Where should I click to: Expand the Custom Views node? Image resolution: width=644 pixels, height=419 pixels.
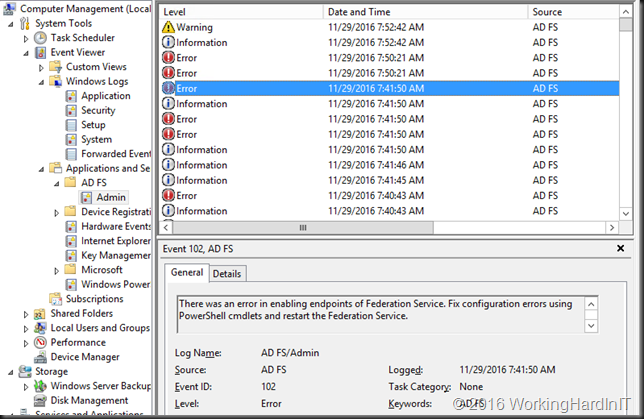41,68
